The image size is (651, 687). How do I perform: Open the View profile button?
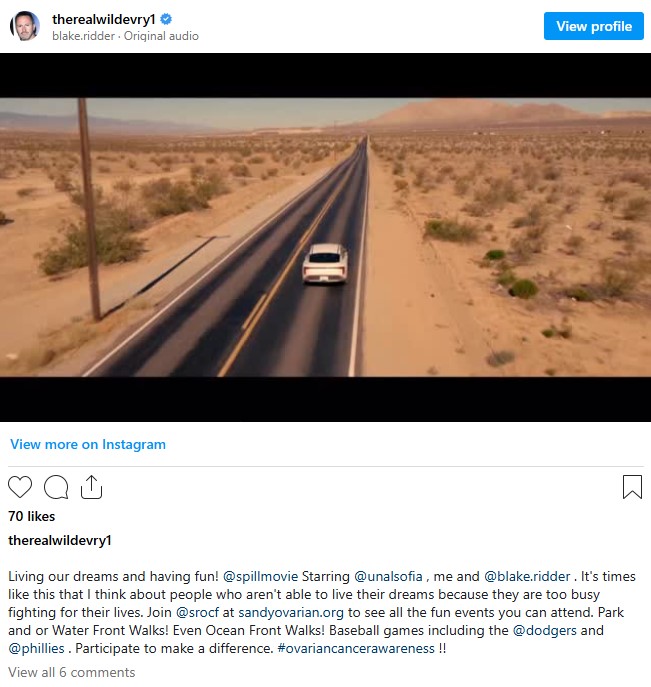click(x=594, y=26)
